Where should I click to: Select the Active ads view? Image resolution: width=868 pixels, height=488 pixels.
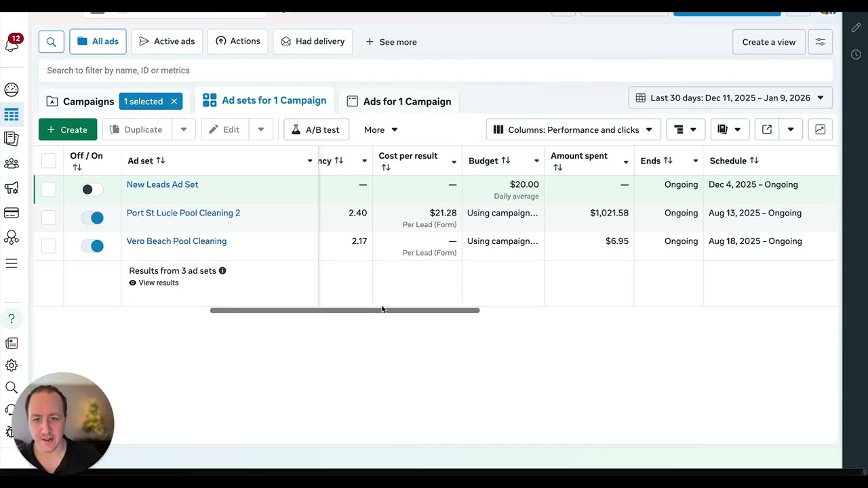tap(167, 41)
